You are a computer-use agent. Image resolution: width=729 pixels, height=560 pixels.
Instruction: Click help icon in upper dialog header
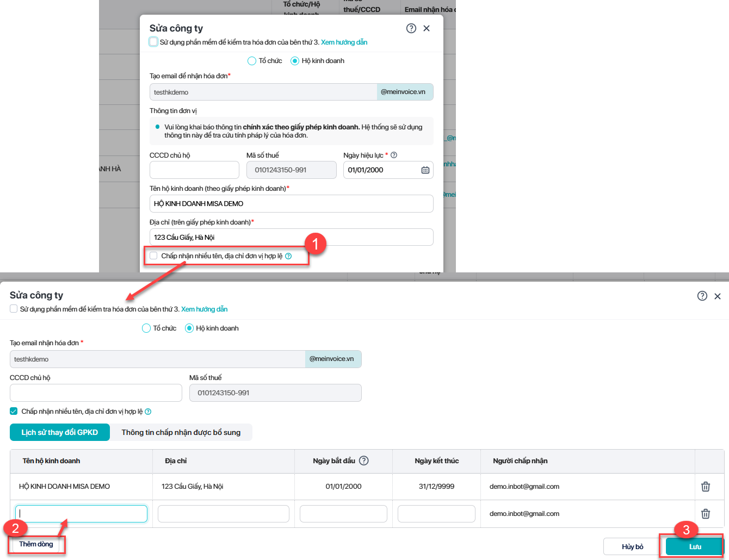411,28
